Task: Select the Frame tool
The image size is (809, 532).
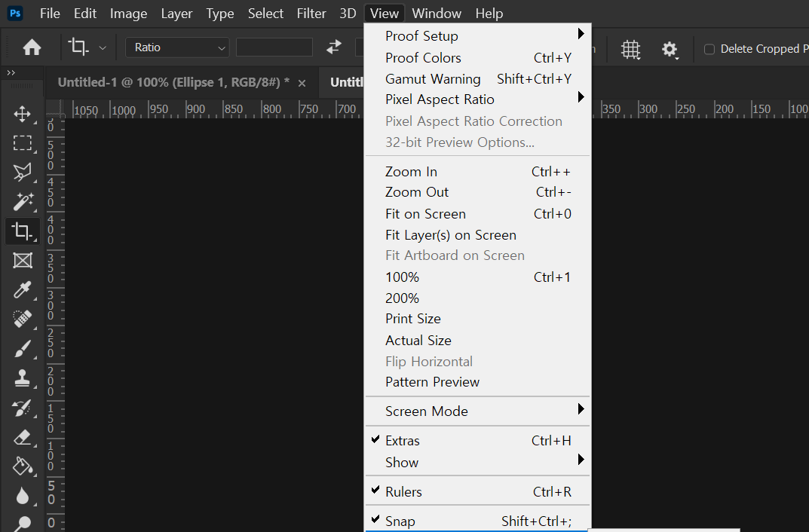Action: pyautogui.click(x=22, y=261)
